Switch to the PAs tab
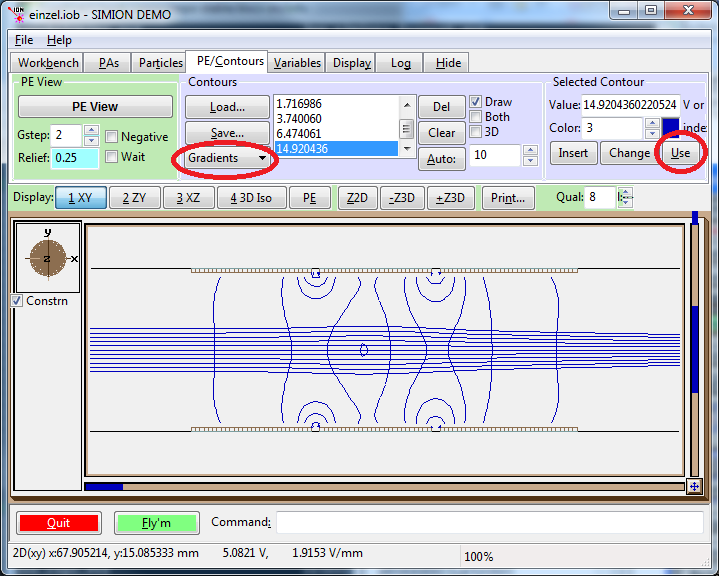Screen dimensions: 719x576 point(108,62)
